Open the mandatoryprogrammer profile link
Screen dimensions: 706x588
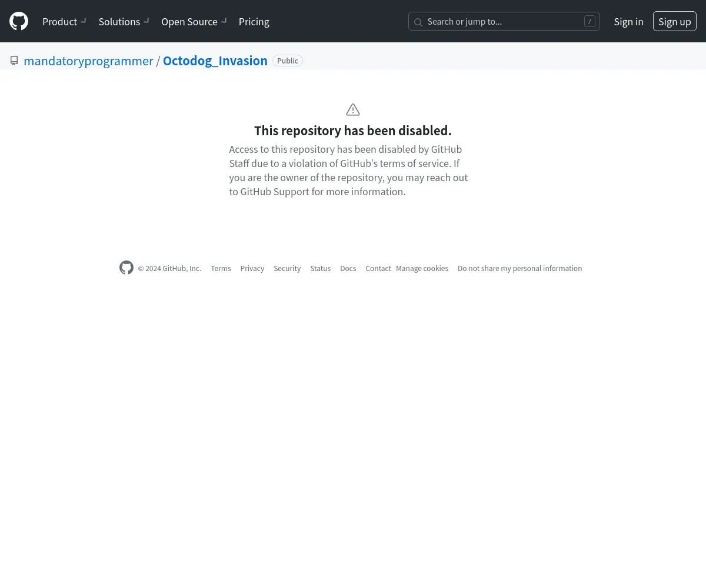88,61
